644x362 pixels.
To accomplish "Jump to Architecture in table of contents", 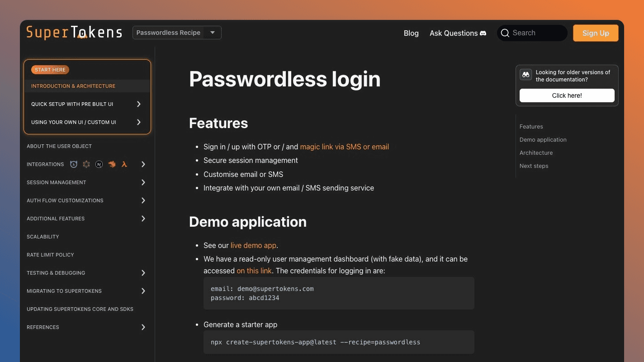I will pyautogui.click(x=536, y=153).
